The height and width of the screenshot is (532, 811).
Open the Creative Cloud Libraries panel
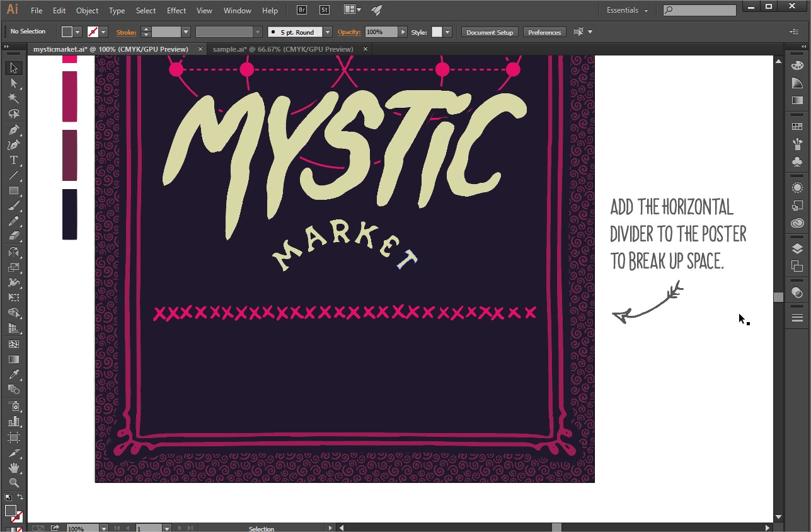pos(797,223)
